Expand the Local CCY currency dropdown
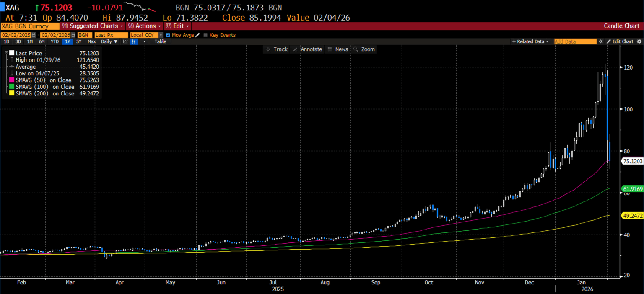 161,35
